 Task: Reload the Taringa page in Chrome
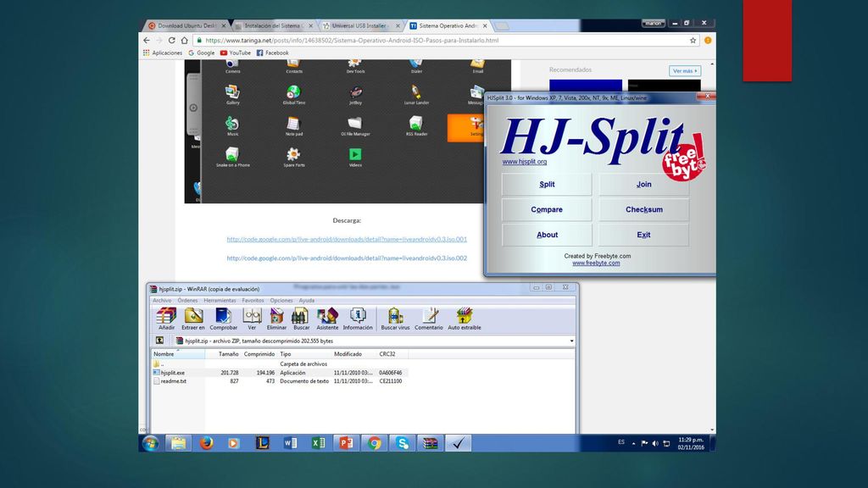click(x=171, y=41)
